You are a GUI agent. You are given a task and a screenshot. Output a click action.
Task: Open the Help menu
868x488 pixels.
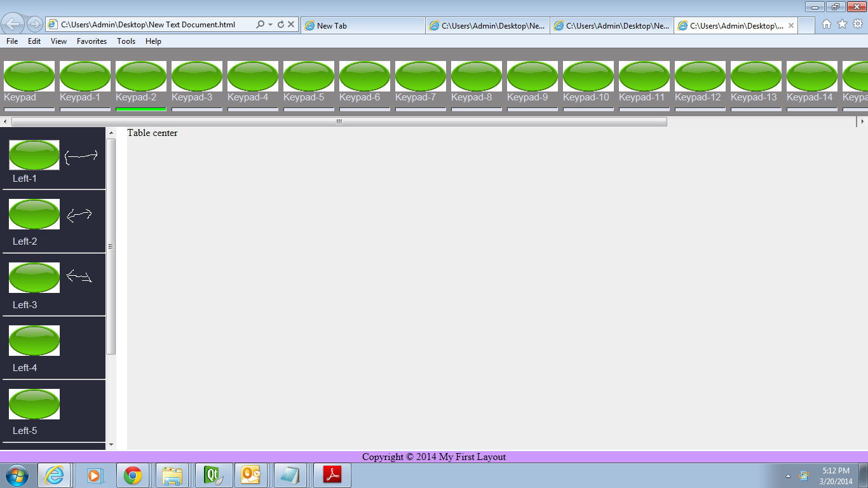(153, 41)
